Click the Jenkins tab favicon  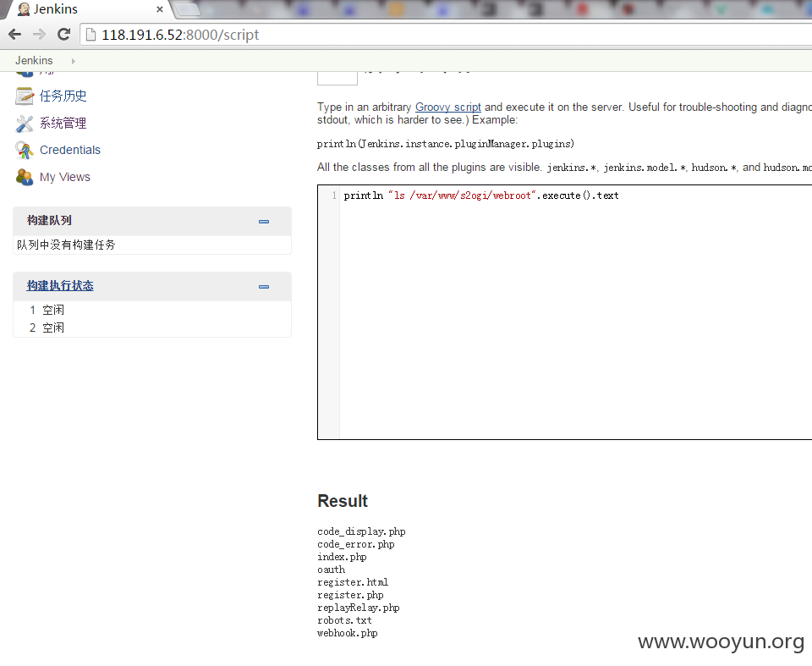point(24,8)
